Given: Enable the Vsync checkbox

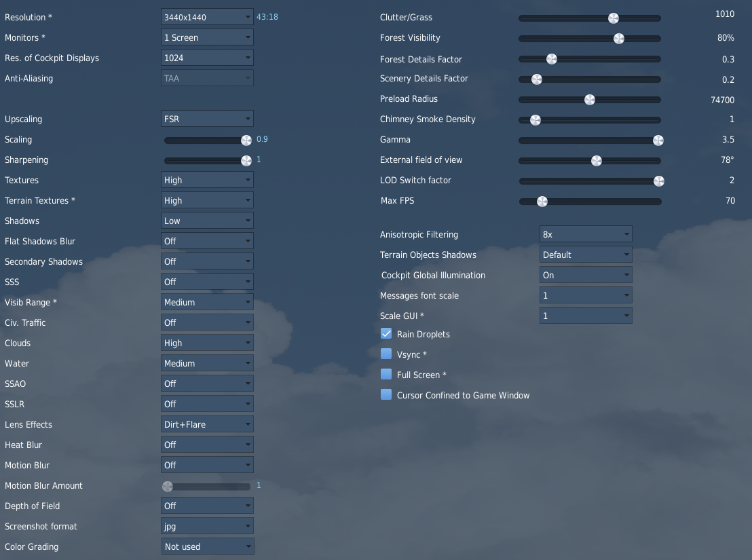Looking at the screenshot, I should click(386, 354).
